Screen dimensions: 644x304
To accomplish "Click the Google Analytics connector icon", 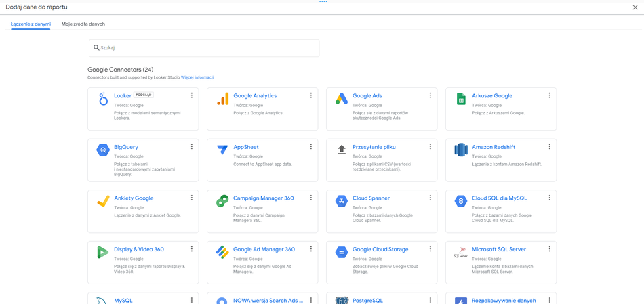I will point(222,100).
